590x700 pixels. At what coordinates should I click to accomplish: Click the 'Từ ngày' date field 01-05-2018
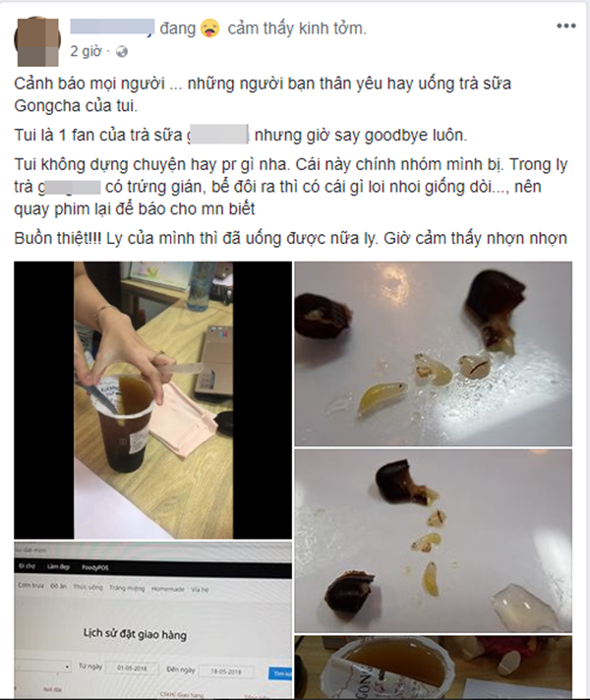[132, 669]
